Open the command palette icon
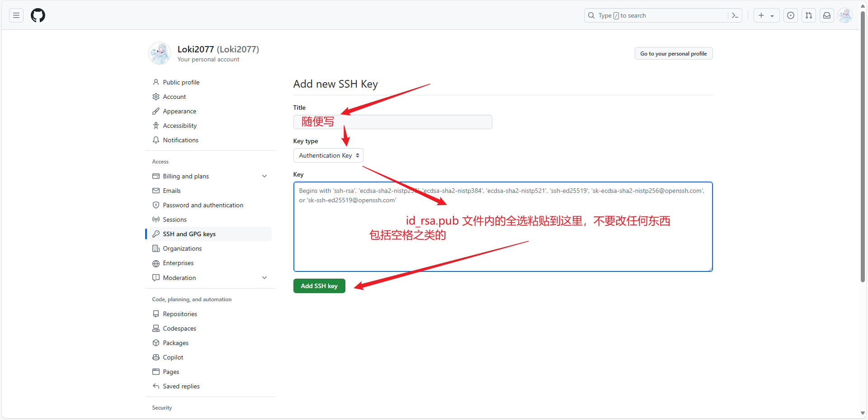The height and width of the screenshot is (420, 868). click(x=735, y=15)
